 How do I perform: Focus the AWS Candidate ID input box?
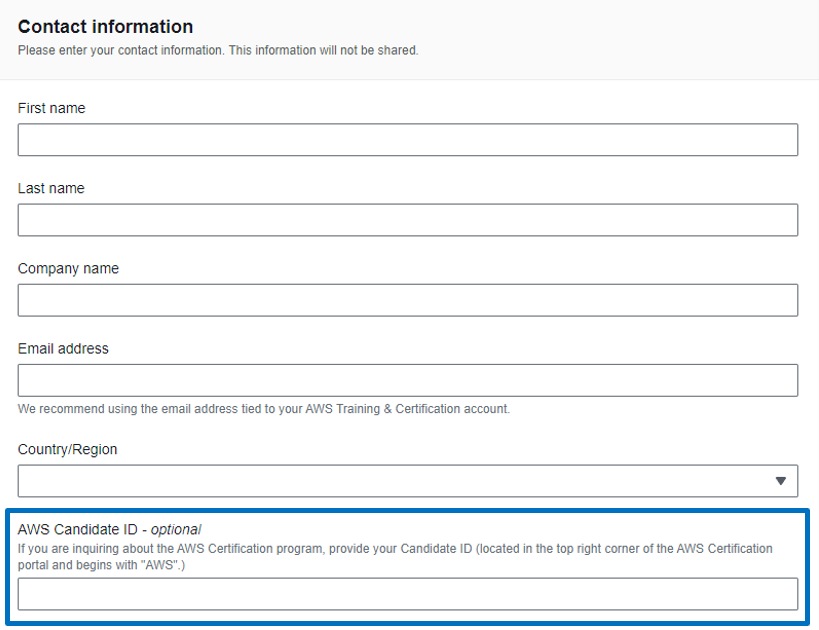click(x=407, y=594)
